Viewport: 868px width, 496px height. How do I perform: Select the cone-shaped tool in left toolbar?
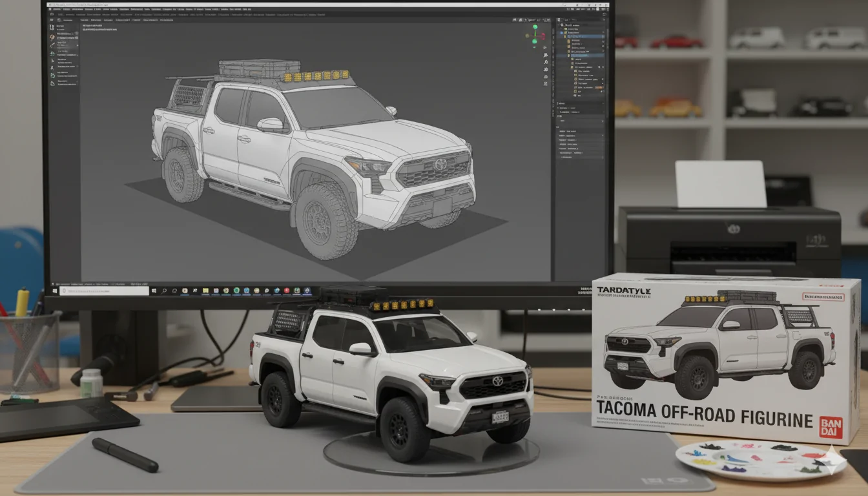tap(52, 83)
